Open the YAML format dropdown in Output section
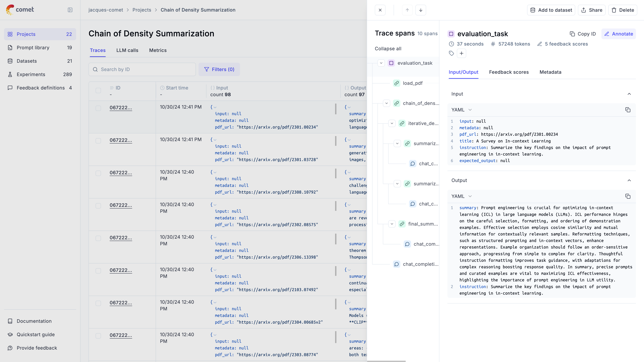This screenshot has width=644, height=362. tap(461, 196)
